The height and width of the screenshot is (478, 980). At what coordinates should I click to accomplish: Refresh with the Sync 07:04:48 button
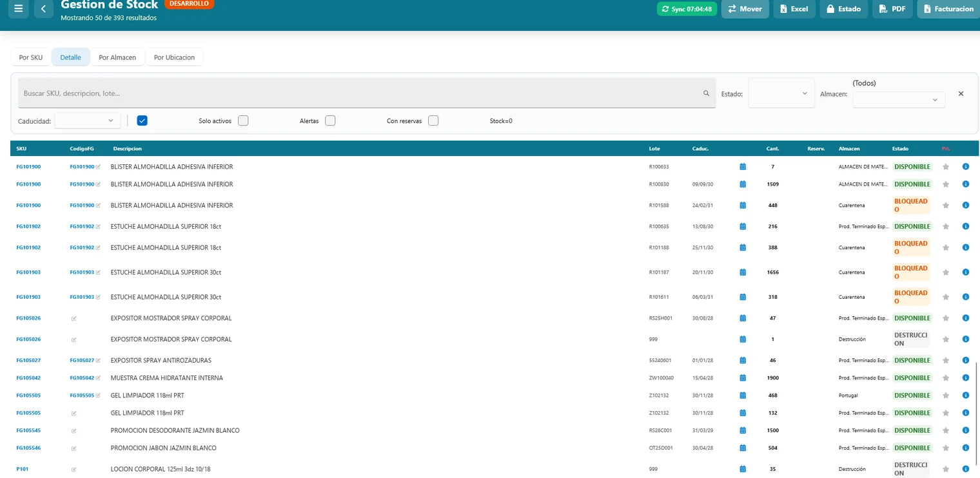[687, 9]
